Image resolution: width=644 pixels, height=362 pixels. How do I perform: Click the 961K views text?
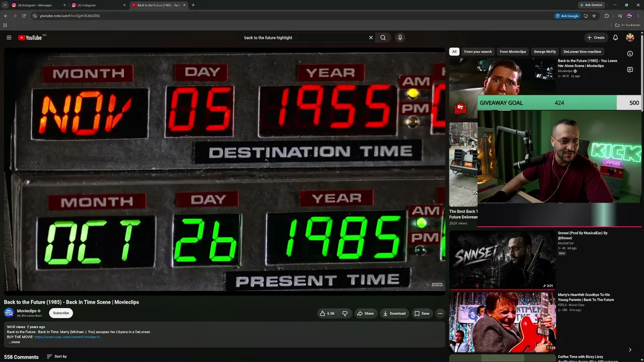[16, 327]
